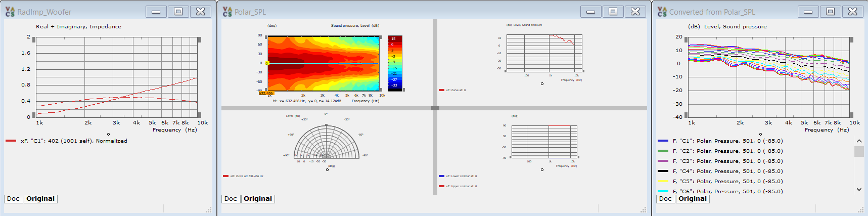Click the VACS app icon in RadImp_Woofer title bar

[10, 12]
